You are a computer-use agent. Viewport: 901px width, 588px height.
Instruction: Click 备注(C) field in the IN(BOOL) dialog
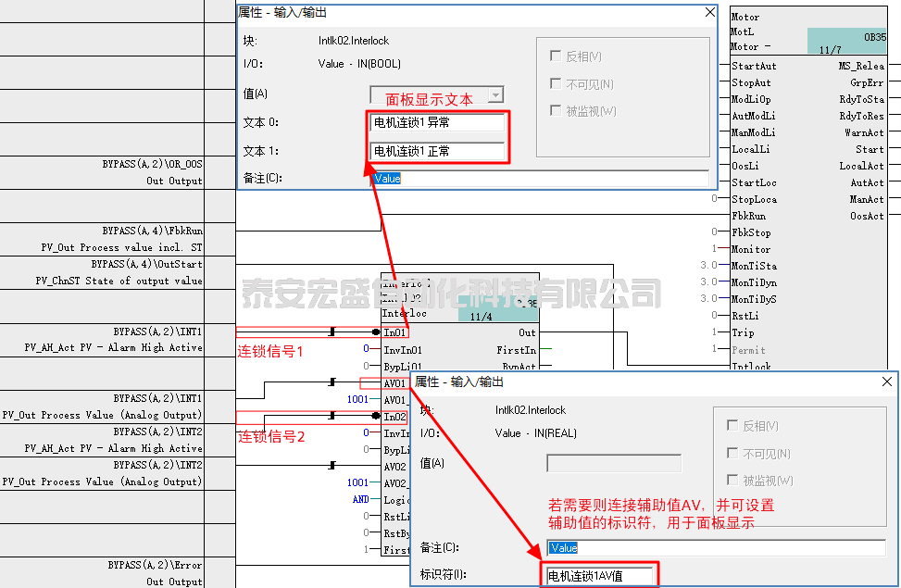click(x=540, y=179)
